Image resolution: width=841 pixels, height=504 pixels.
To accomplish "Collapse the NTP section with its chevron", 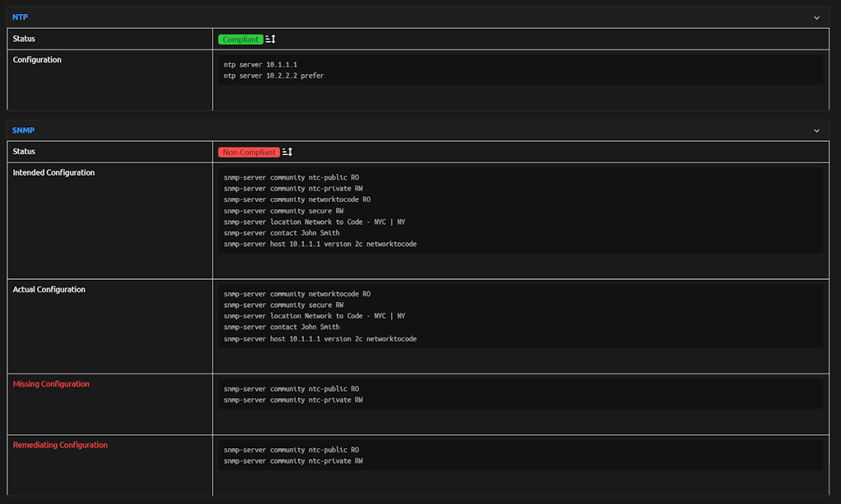I will tap(816, 17).
